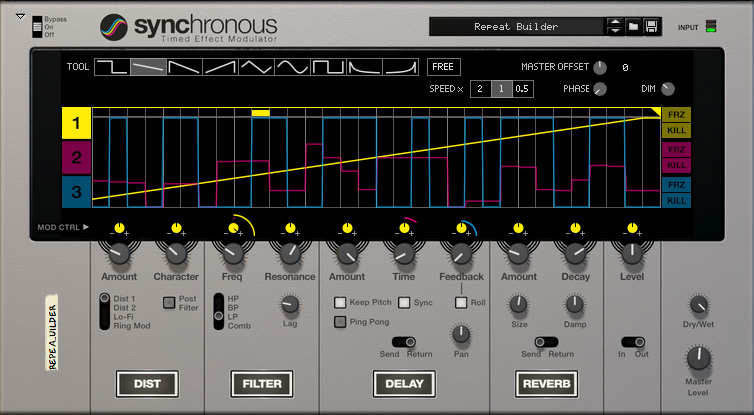Select the sine wave tool

click(x=293, y=67)
